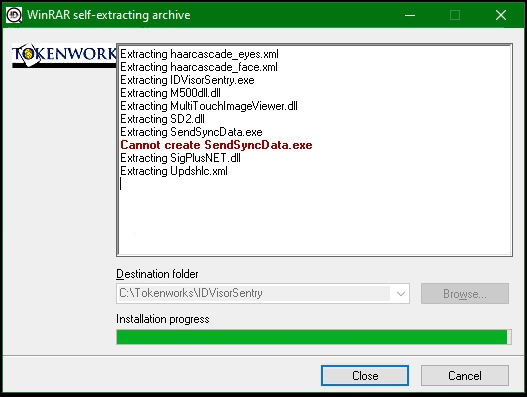
Task: Select 'Cannot create SendSyncData.exe' error line
Action: point(216,145)
